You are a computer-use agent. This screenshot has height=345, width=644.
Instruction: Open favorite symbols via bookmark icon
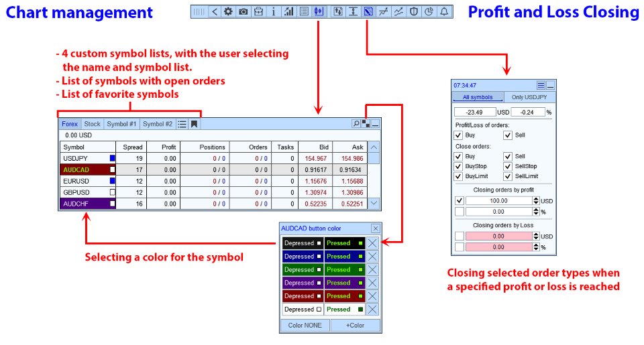tap(195, 124)
